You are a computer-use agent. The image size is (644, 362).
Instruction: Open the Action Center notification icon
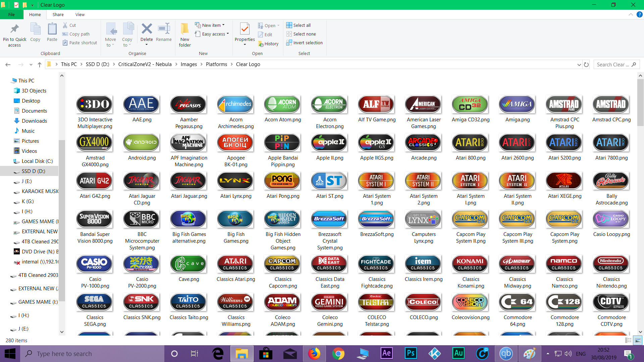tap(628, 354)
